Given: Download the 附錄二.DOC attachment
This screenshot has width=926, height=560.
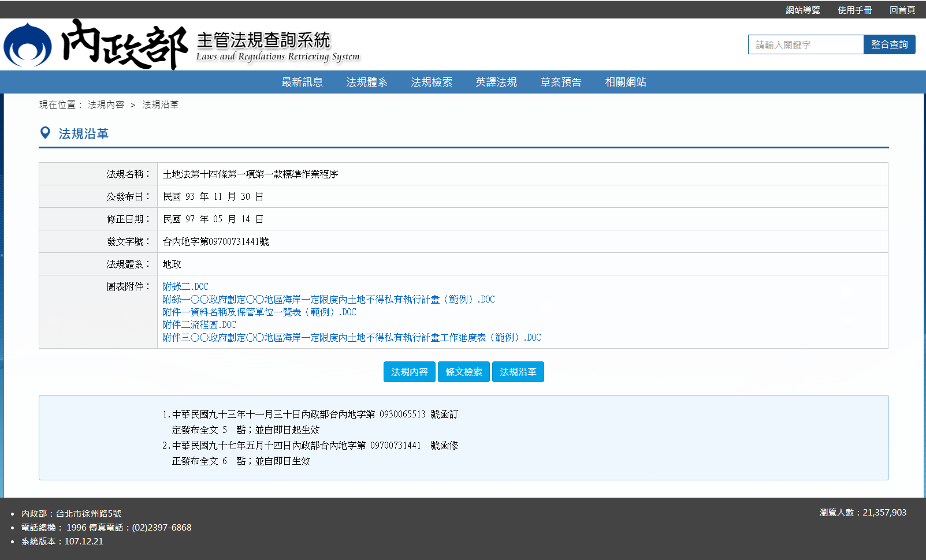Looking at the screenshot, I should click(x=185, y=286).
